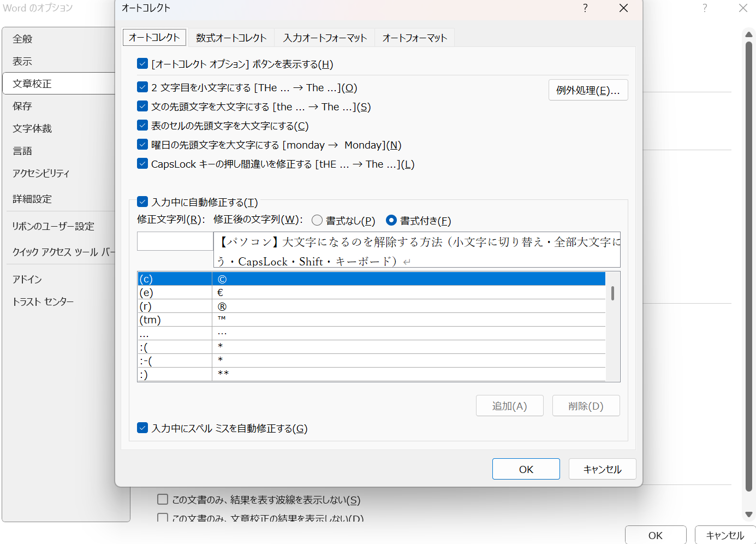Open the 入力オートフォーマット tab
The height and width of the screenshot is (544, 756).
click(x=325, y=38)
